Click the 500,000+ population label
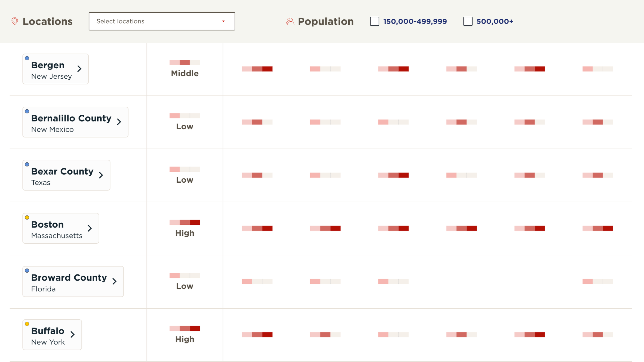644x362 pixels. [495, 21]
